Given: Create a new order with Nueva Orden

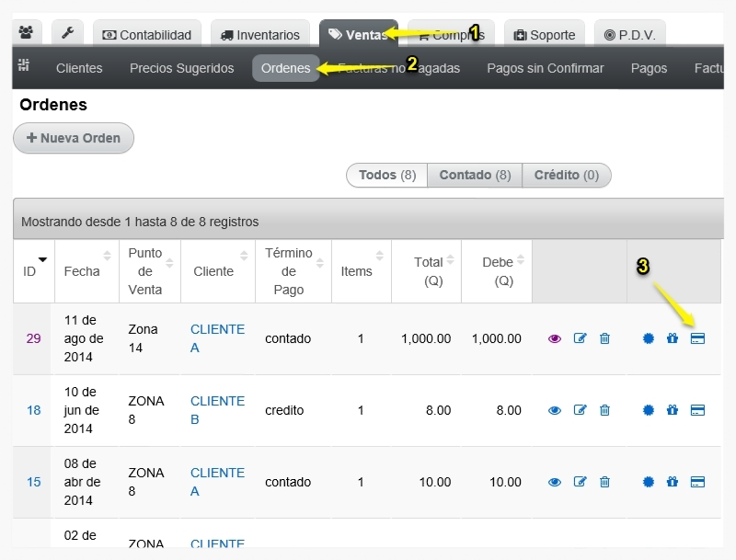Looking at the screenshot, I should click(x=74, y=138).
